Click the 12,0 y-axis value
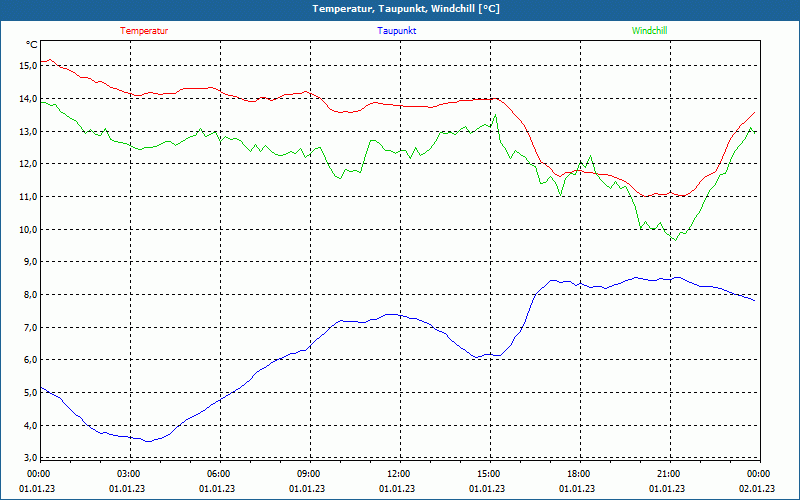800x500 pixels. coord(29,164)
